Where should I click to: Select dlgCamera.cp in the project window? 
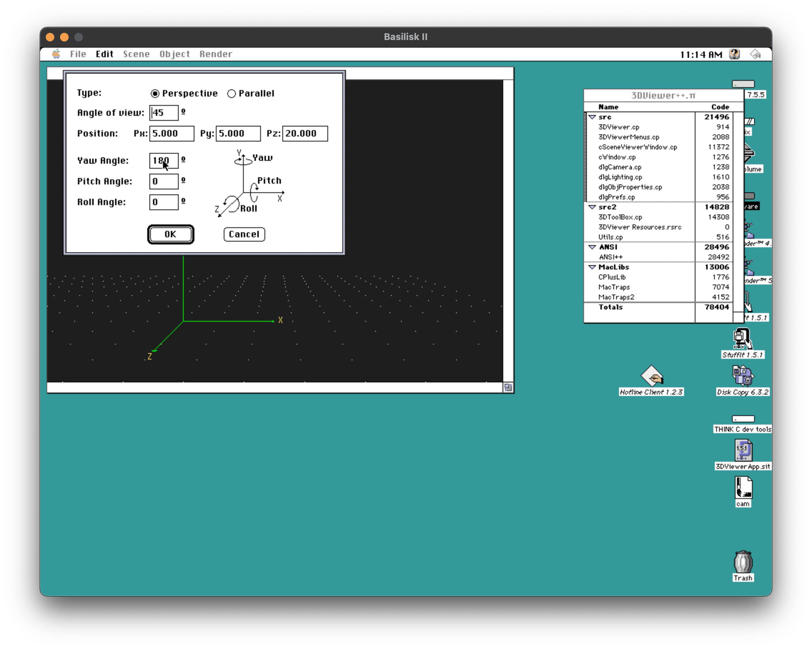[x=658, y=167]
